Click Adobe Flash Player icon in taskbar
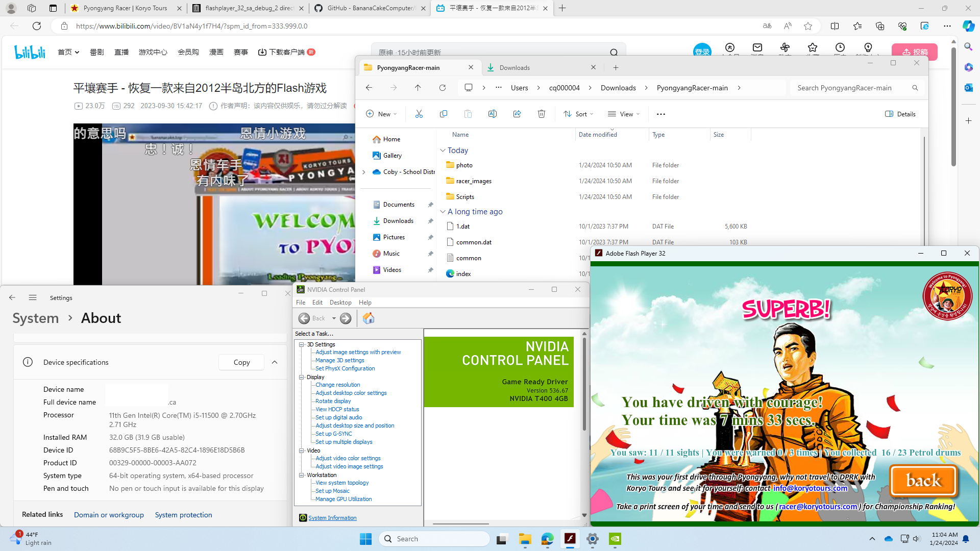 (x=570, y=539)
